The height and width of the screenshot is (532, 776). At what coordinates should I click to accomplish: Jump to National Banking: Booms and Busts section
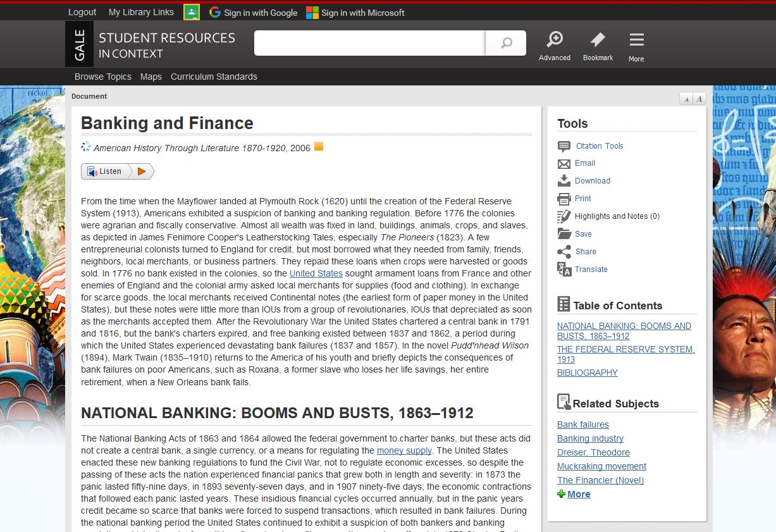624,331
